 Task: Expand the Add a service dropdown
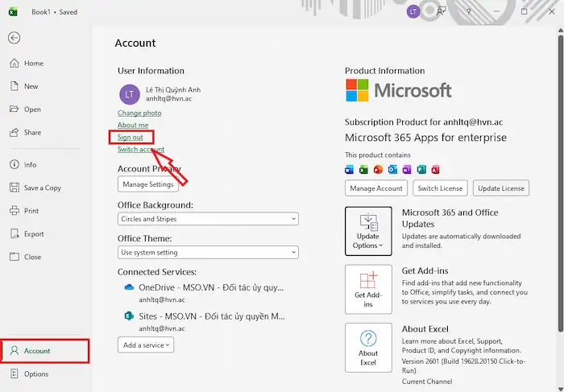[x=146, y=345]
